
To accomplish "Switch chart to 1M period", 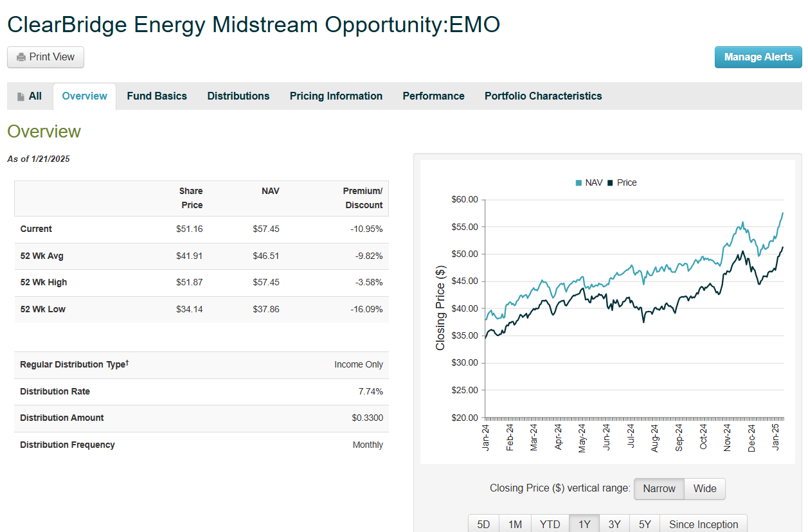I will pos(515,524).
